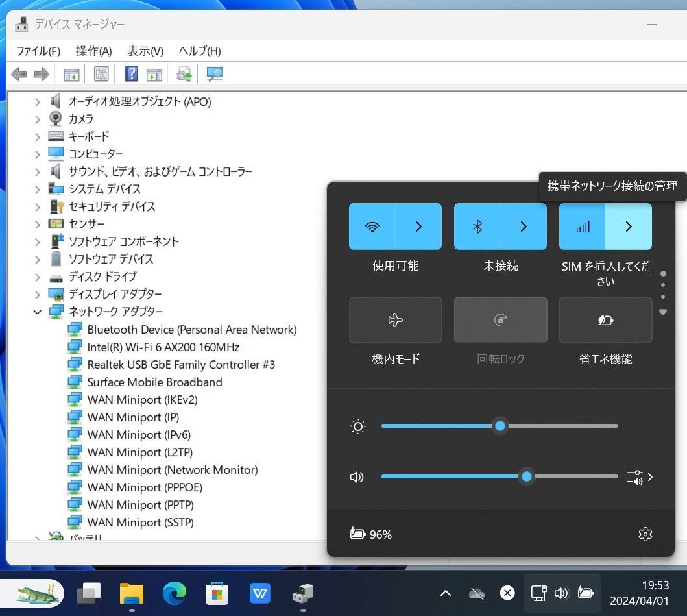Toggle Bluetooth in quick settings
Viewport: 687px width, 616px height.
click(477, 227)
